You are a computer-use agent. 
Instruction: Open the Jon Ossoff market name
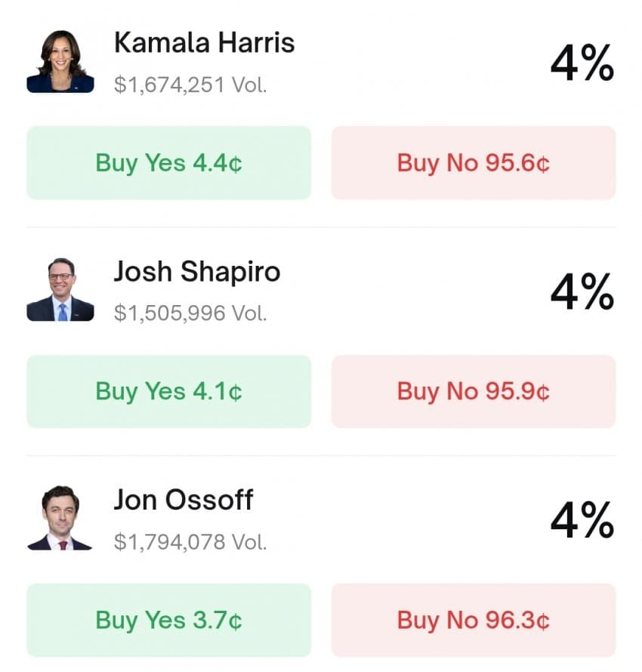[x=184, y=500]
